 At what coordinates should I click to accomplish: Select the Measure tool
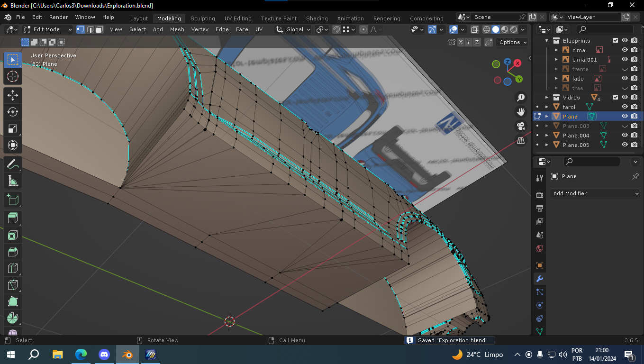[13, 181]
